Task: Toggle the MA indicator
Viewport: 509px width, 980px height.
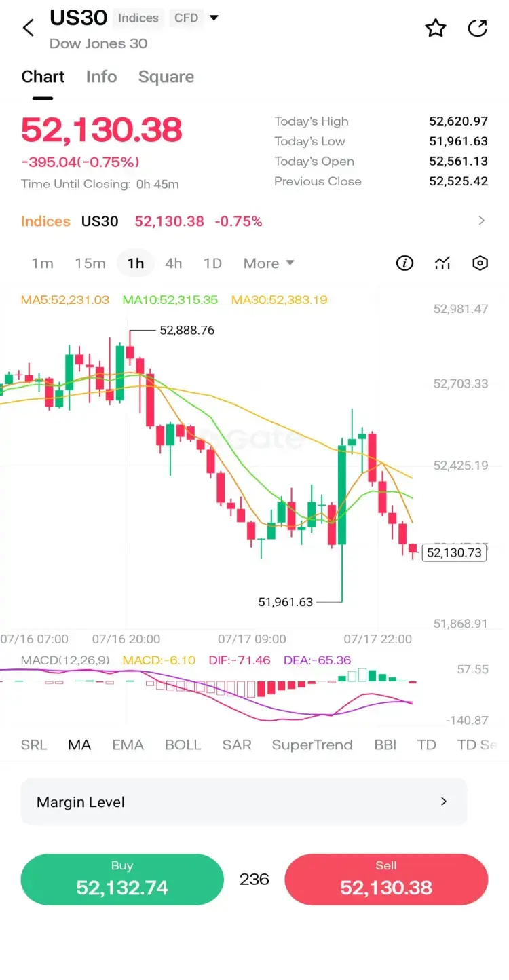Action: tap(79, 745)
